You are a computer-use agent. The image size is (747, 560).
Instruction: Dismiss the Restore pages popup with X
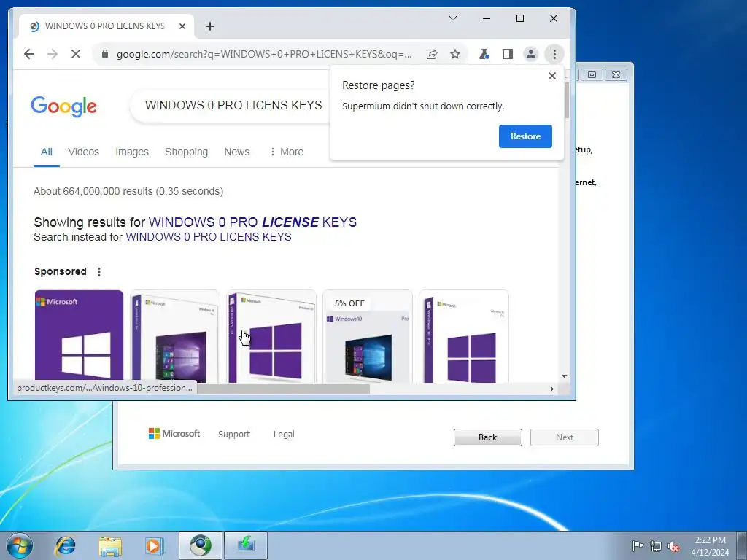tap(552, 76)
